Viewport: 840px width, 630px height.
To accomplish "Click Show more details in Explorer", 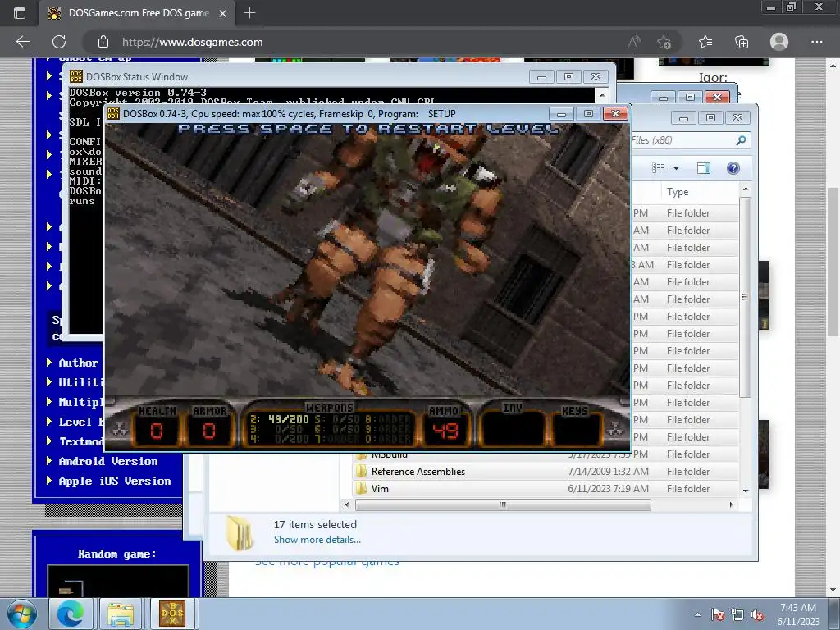I will (x=317, y=540).
